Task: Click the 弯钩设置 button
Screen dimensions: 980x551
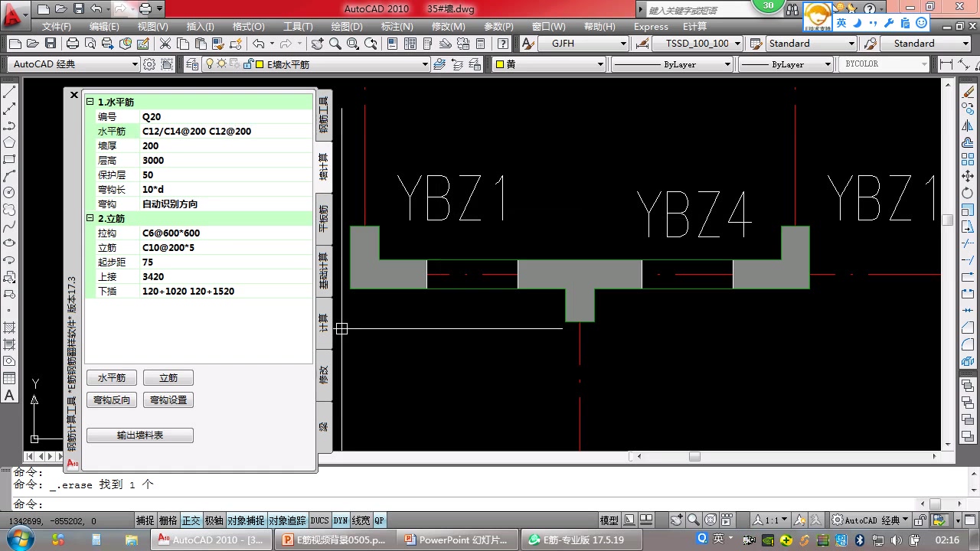Action: point(168,400)
